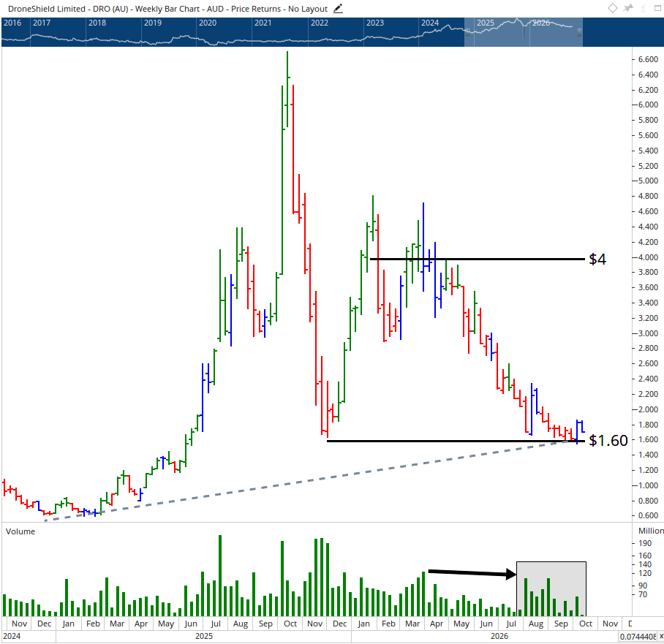Click the Volume panel label
The image size is (664, 644).
coord(20,531)
